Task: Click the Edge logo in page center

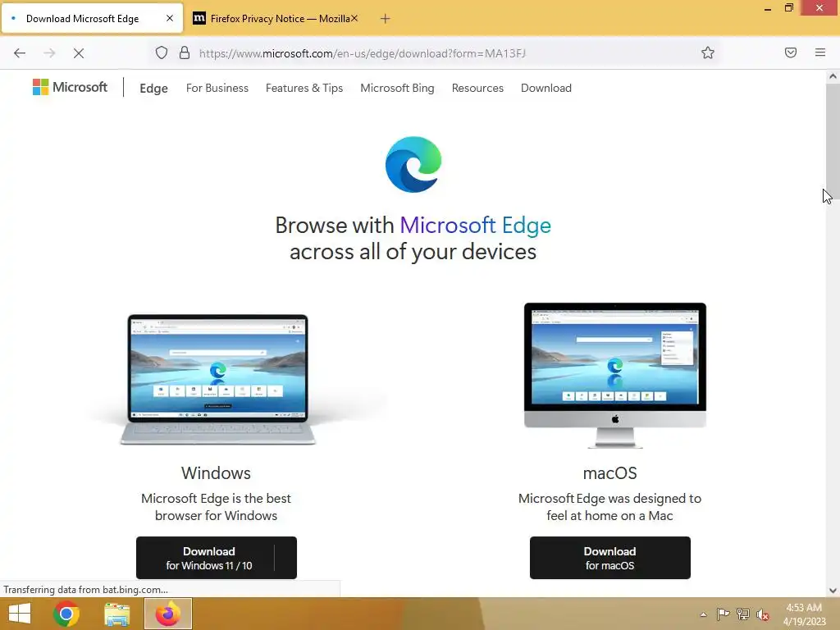Action: tap(413, 164)
